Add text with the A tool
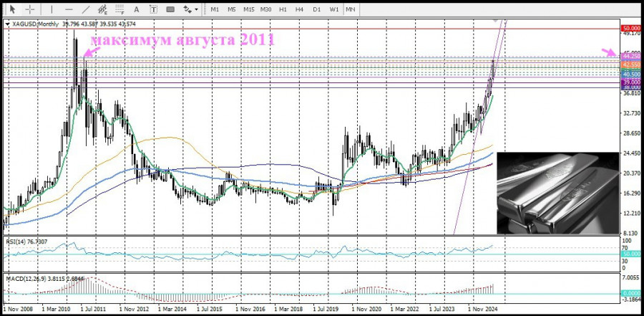The width and height of the screenshot is (644, 316). point(137,9)
